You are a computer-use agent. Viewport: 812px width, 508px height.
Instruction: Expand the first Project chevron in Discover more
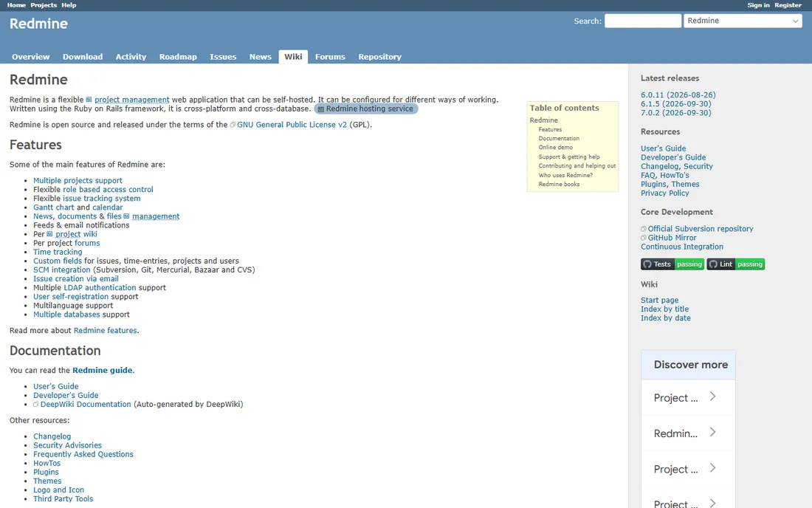[712, 397]
